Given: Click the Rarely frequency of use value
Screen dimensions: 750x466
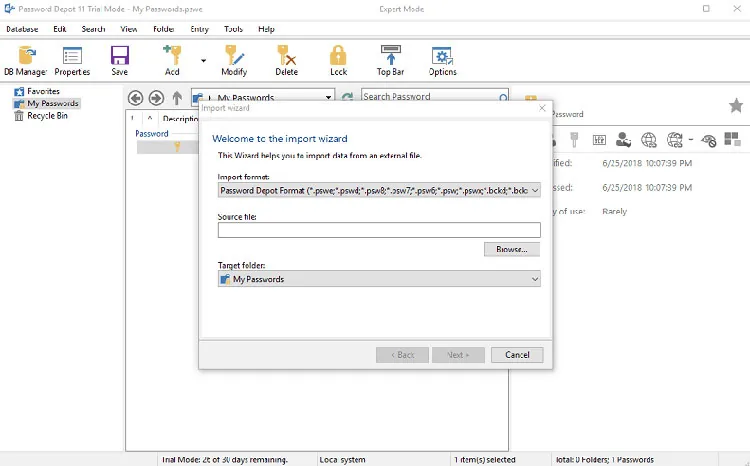Looking at the screenshot, I should coord(615,211).
